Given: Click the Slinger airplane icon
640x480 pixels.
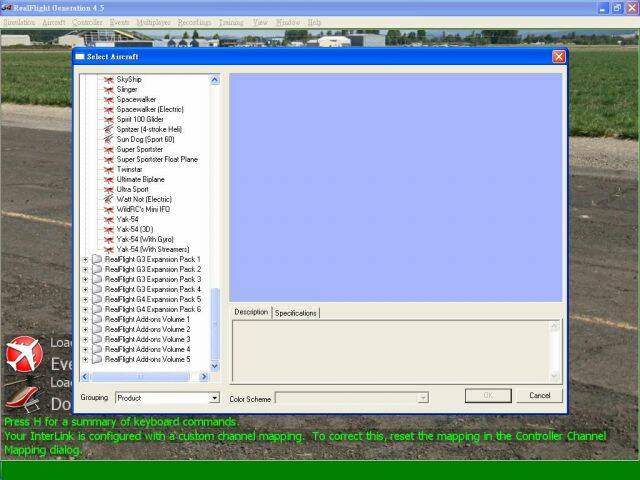Looking at the screenshot, I should [109, 90].
